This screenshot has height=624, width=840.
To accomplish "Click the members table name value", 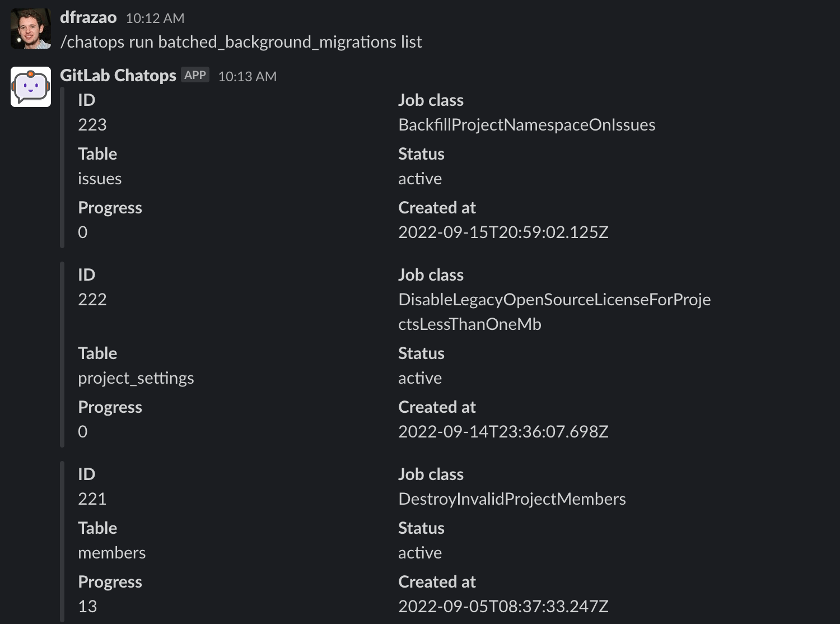I will [112, 553].
